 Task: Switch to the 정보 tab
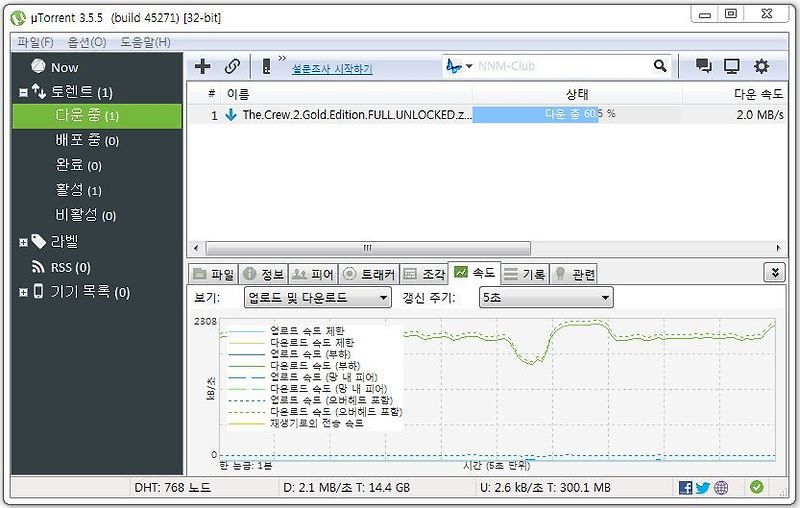tap(264, 274)
